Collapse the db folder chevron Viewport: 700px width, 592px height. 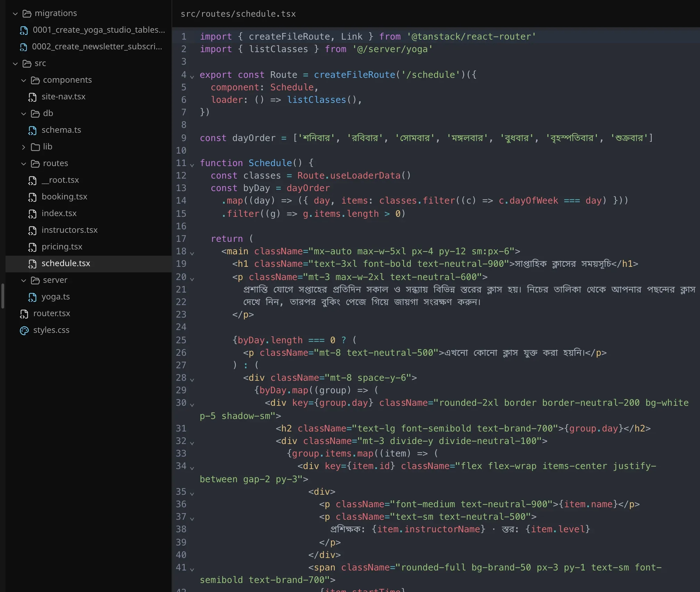tap(24, 114)
